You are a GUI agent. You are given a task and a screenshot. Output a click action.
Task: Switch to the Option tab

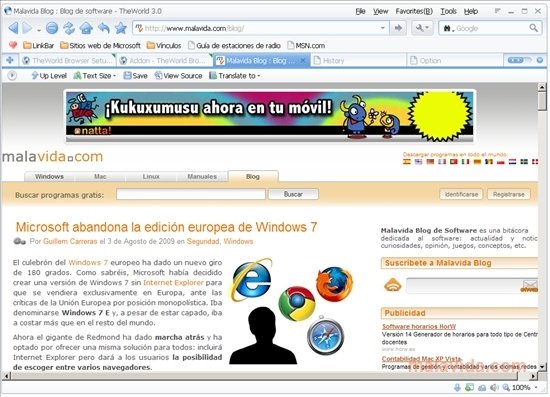click(x=455, y=61)
